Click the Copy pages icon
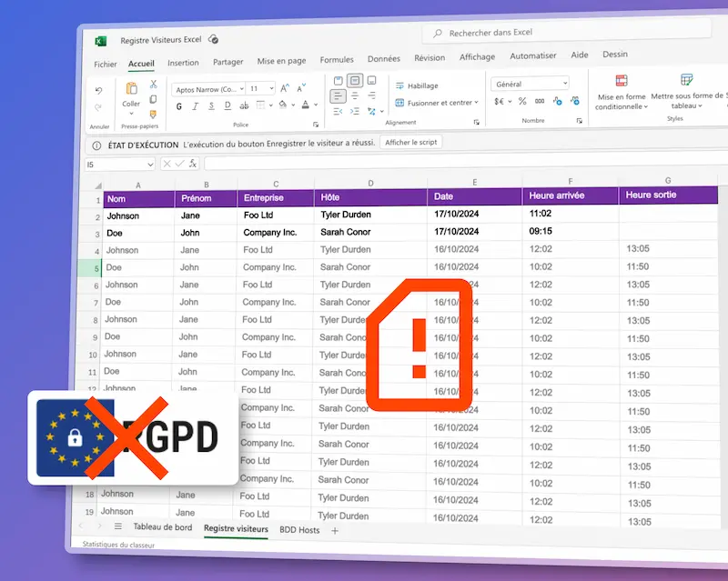The height and width of the screenshot is (581, 728). pyautogui.click(x=153, y=99)
